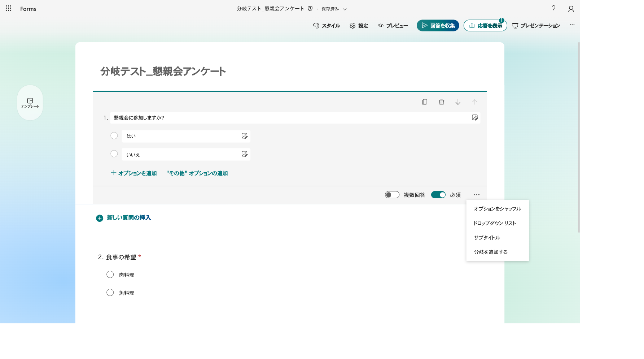Click the form title 分岐テスト_懇親会アンケート heading
644x359 pixels.
click(163, 72)
